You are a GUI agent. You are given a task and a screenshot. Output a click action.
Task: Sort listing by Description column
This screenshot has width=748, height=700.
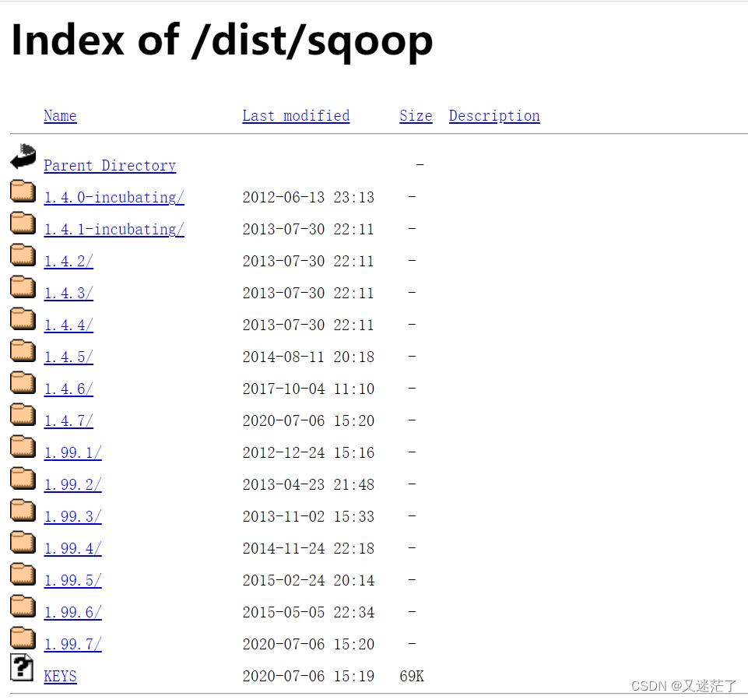click(493, 115)
